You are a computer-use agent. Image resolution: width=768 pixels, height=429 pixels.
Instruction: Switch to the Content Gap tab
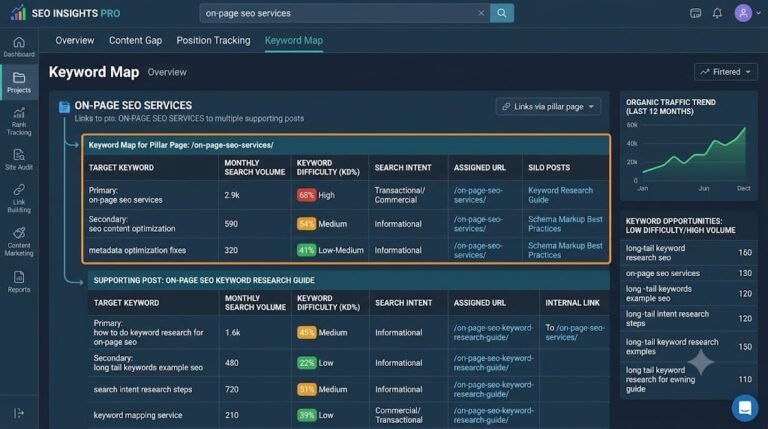pyautogui.click(x=135, y=41)
